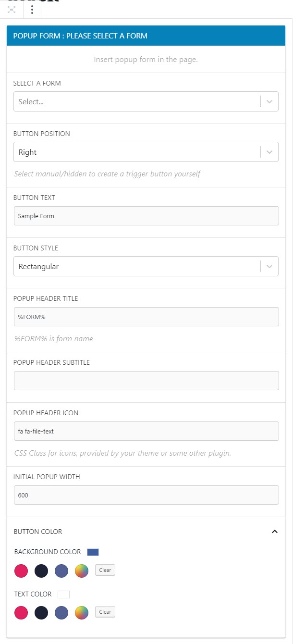Click the block drag handle icon

pos(12,10)
